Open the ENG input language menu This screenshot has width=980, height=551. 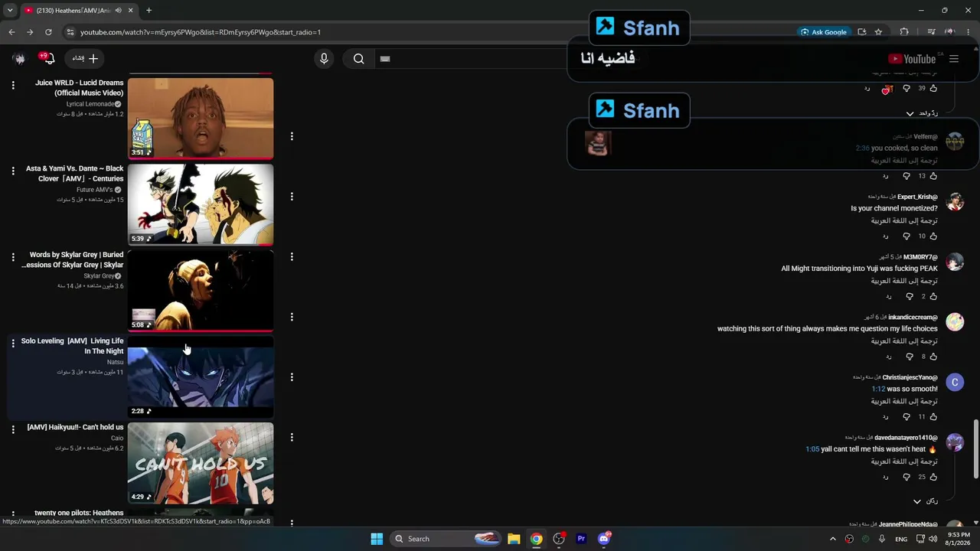901,539
